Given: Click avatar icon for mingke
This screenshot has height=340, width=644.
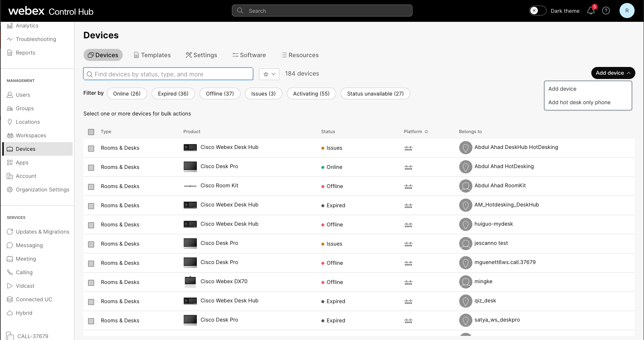Looking at the screenshot, I should (x=466, y=282).
